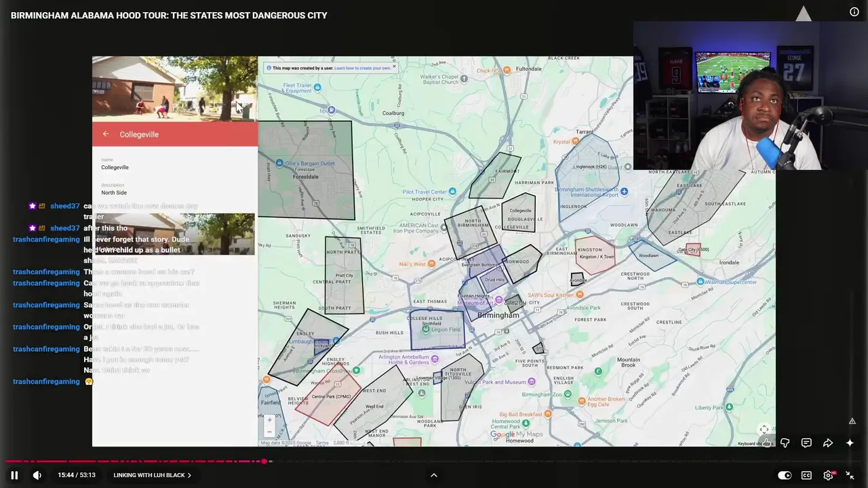
Task: Open the info icon at top right
Action: click(x=854, y=12)
